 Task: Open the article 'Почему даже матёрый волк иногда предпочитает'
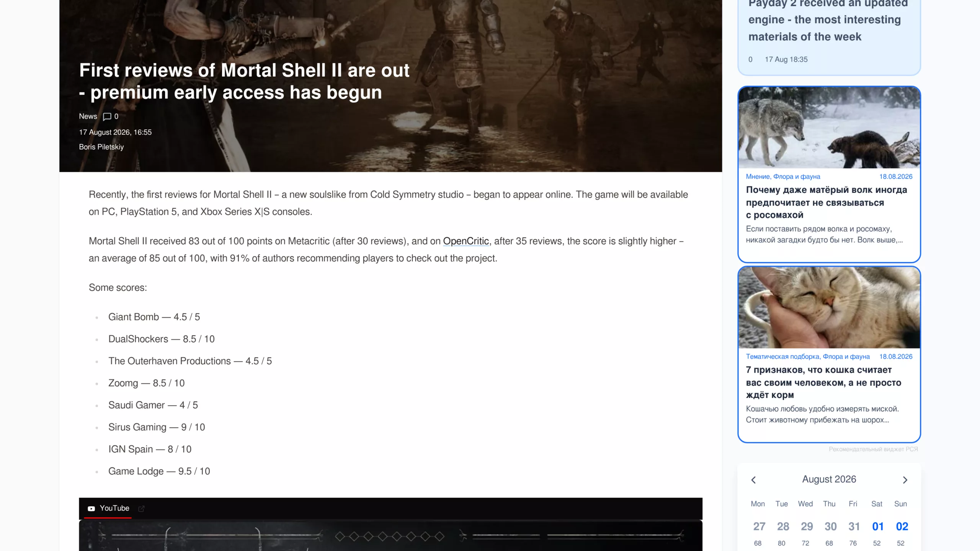click(826, 202)
